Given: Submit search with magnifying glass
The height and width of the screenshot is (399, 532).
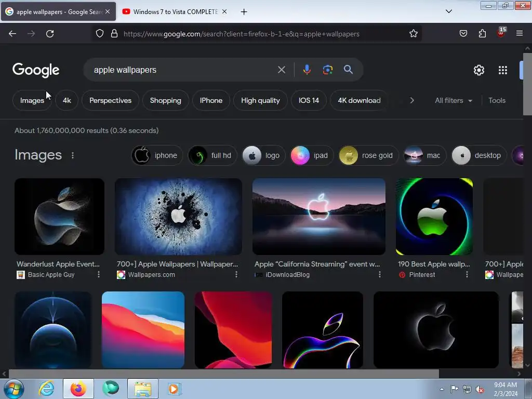Looking at the screenshot, I should point(348,70).
